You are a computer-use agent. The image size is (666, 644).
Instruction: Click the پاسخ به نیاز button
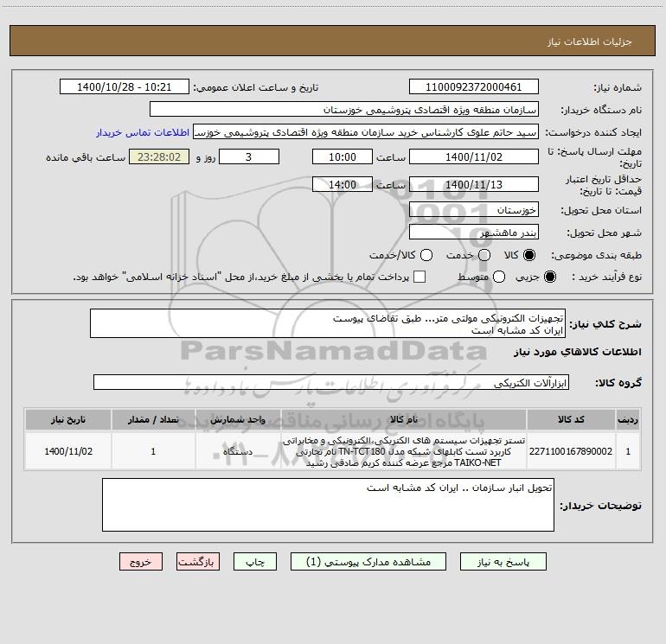tap(503, 562)
